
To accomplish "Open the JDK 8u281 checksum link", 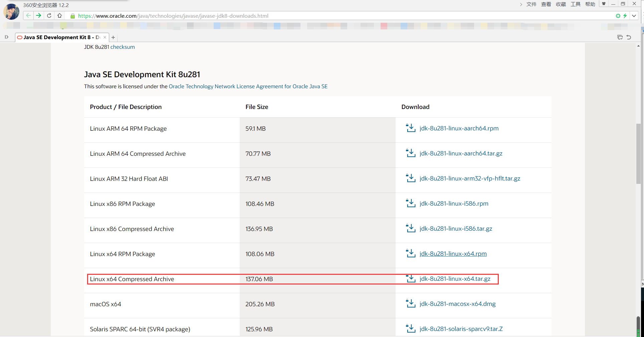I will pyautogui.click(x=123, y=47).
